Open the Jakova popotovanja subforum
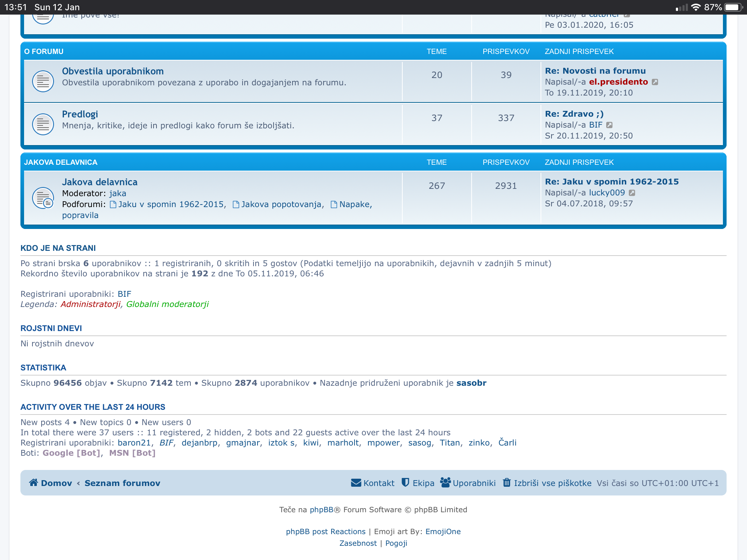 click(x=281, y=204)
